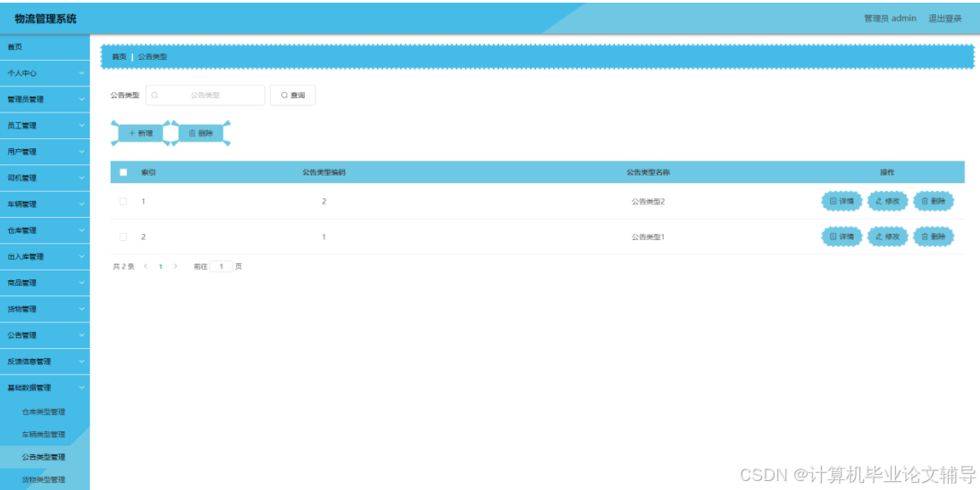Tick the select-all checkbox in table header
Screen dimensions: 980x490
pyautogui.click(x=123, y=172)
